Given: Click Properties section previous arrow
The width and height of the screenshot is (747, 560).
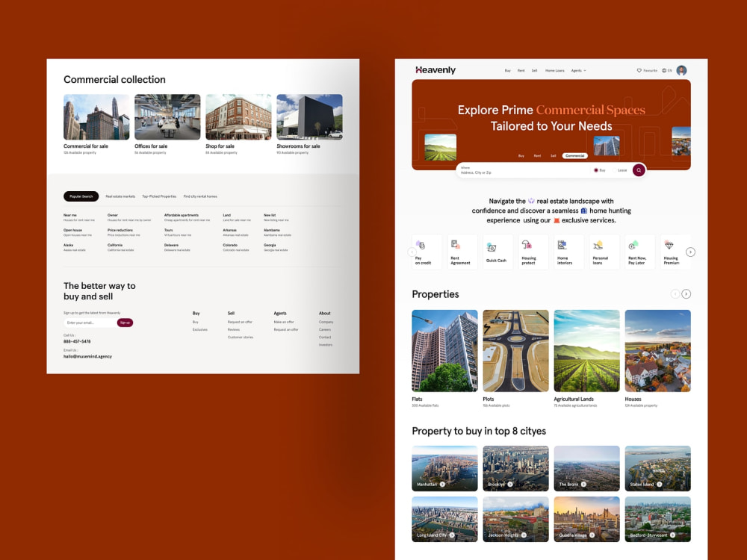Looking at the screenshot, I should (x=675, y=293).
